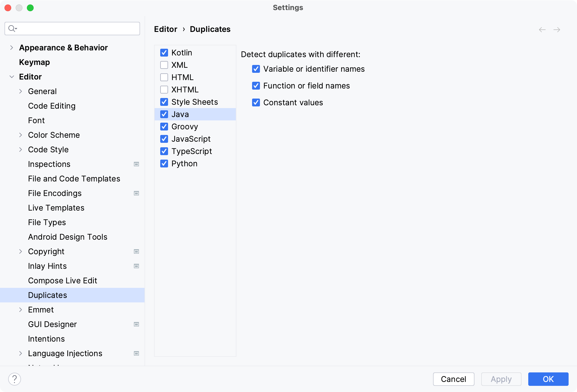
Task: Expand the General editor settings
Action: click(x=22, y=92)
